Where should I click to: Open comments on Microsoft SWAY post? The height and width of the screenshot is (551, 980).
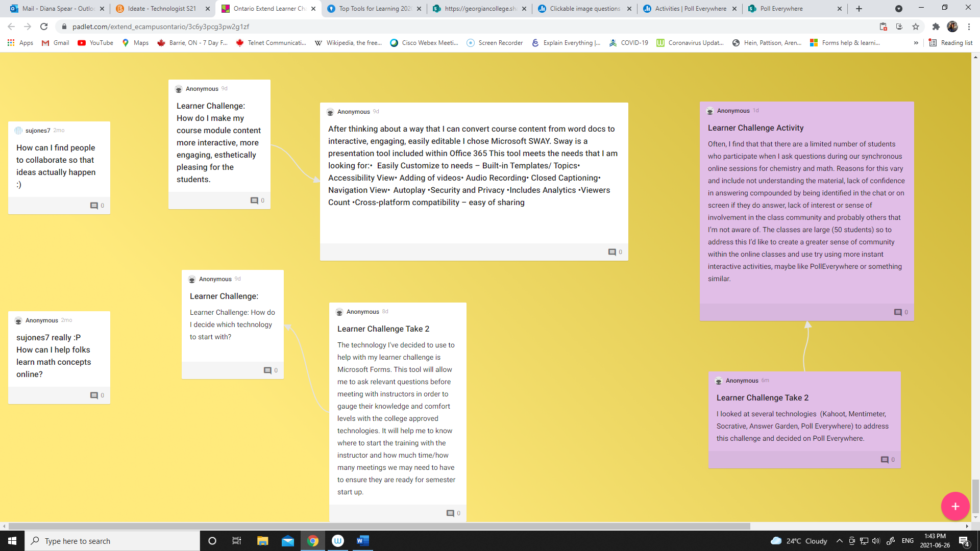point(615,252)
